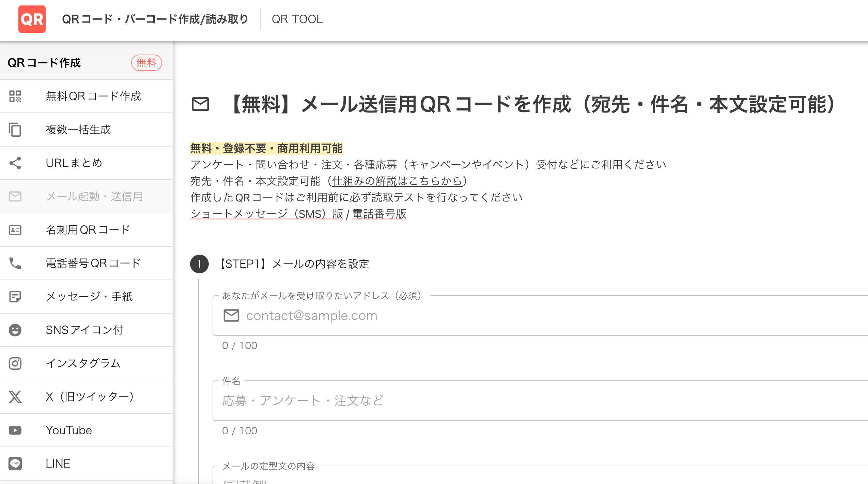Select the LINE QR code icon
This screenshot has width=868, height=484.
[15, 463]
